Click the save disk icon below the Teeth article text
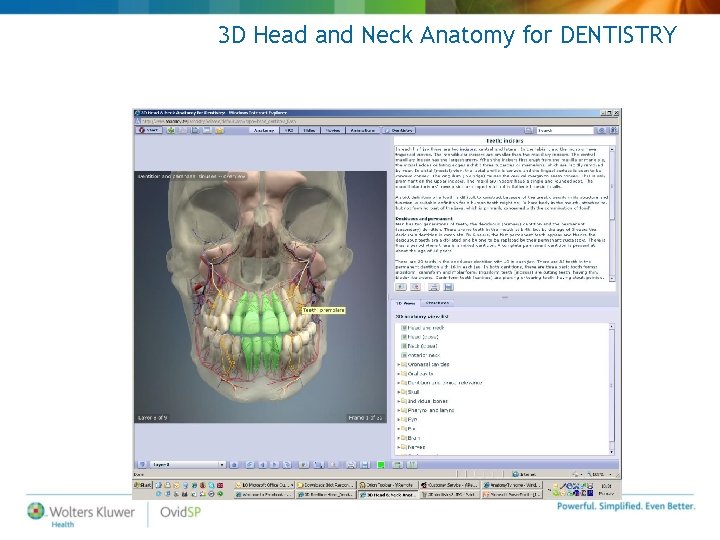Screen dimensions: 720x540 click(x=449, y=287)
